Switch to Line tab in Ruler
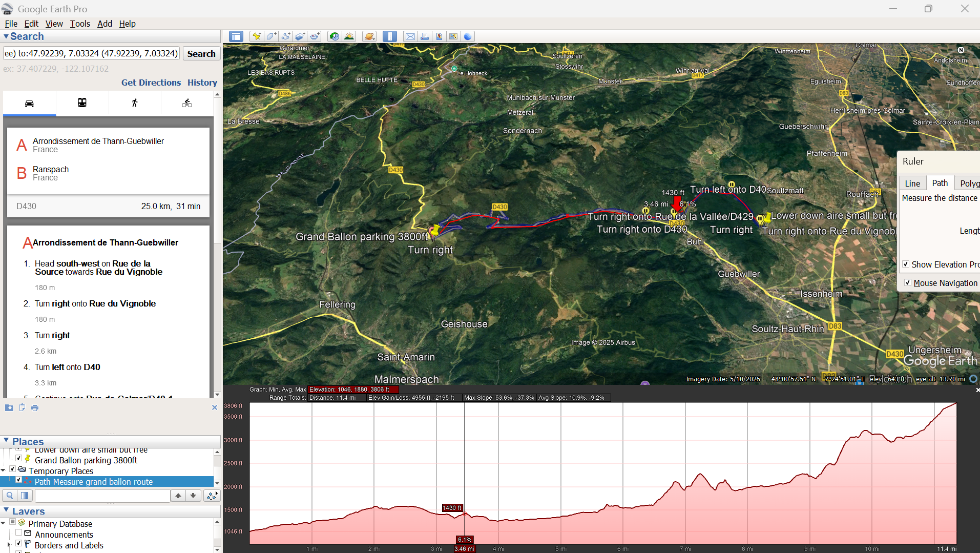Viewport: 980px width, 553px height. click(912, 183)
